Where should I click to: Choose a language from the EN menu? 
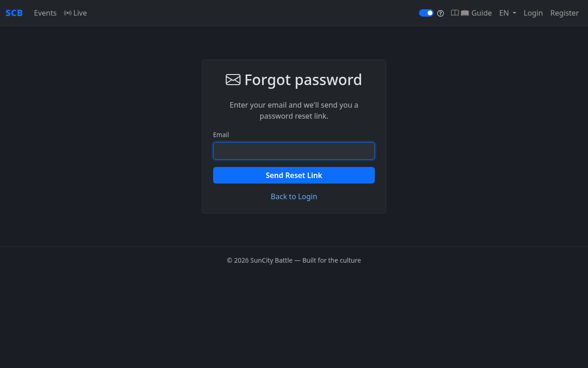(507, 13)
